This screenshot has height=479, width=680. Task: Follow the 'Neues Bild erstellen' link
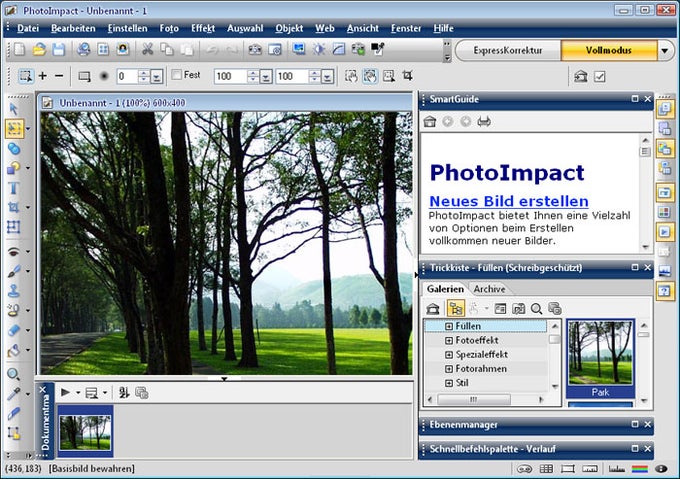coord(509,201)
